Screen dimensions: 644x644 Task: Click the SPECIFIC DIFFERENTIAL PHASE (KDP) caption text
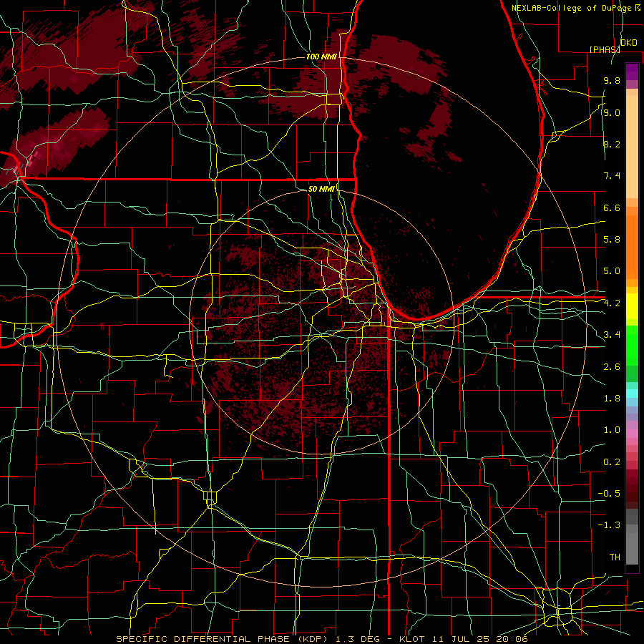point(224,639)
